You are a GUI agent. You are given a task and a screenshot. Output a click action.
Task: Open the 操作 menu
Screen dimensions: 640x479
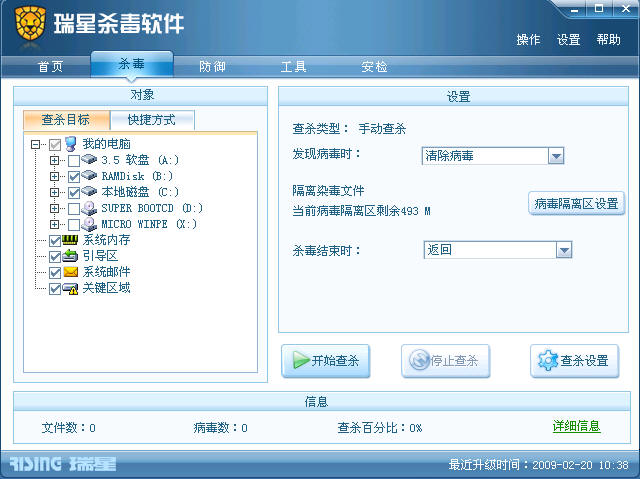pos(528,40)
